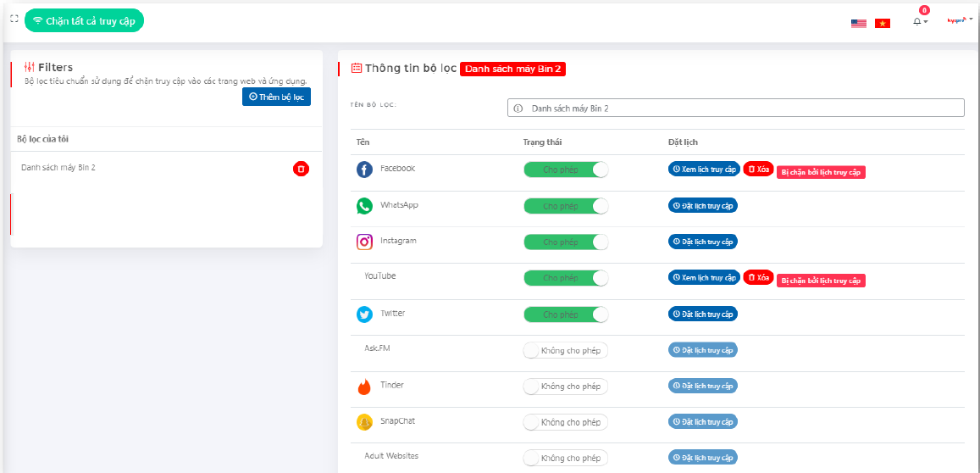Click the WhatsApp logo icon
The width and height of the screenshot is (980, 473).
(364, 206)
